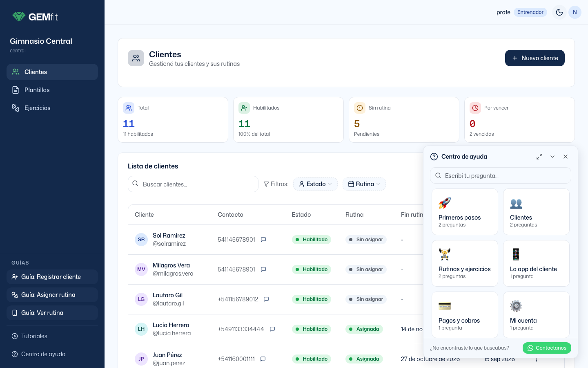Click the Nuevo cliente button
Screen dimensions: 588x368
point(535,58)
